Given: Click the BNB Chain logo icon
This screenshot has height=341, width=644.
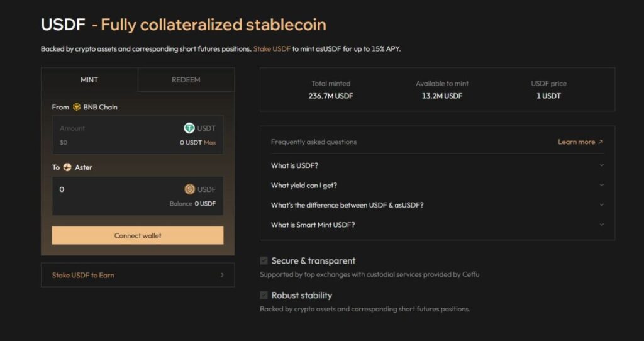Looking at the screenshot, I should coord(77,107).
